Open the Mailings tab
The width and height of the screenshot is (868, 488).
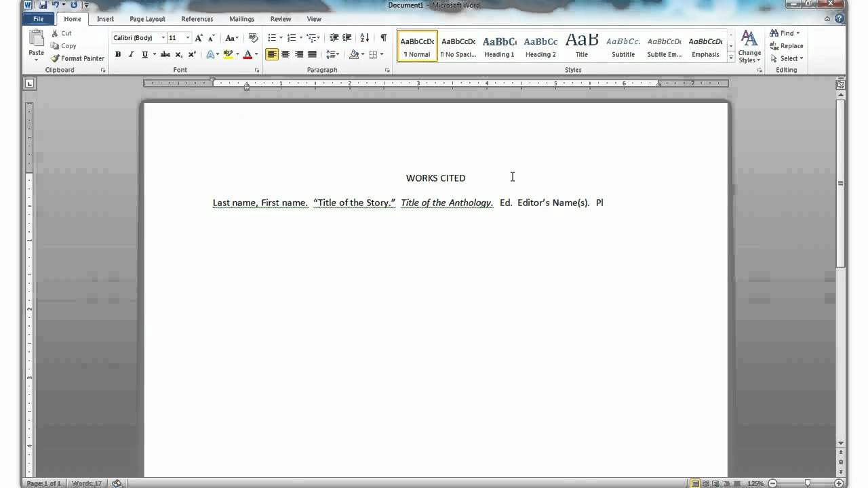(x=241, y=19)
